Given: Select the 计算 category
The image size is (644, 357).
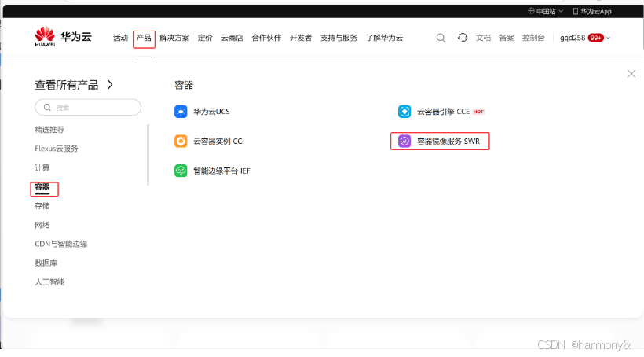Looking at the screenshot, I should (42, 167).
